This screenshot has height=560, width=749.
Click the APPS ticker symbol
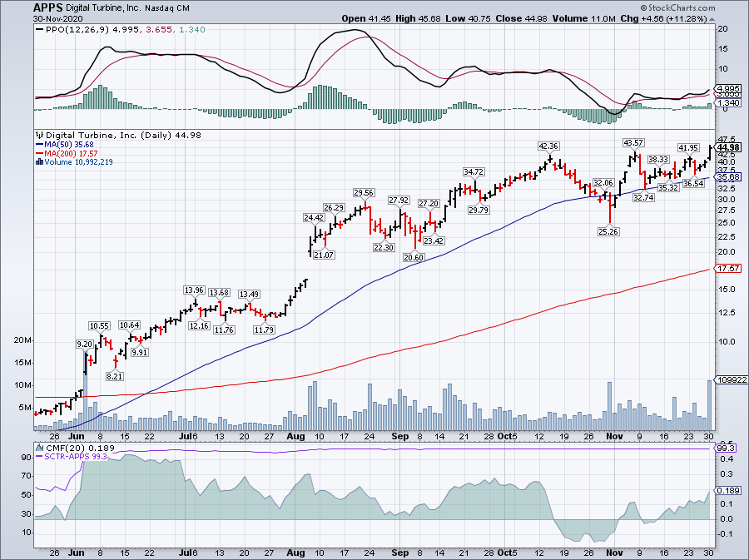pos(48,7)
